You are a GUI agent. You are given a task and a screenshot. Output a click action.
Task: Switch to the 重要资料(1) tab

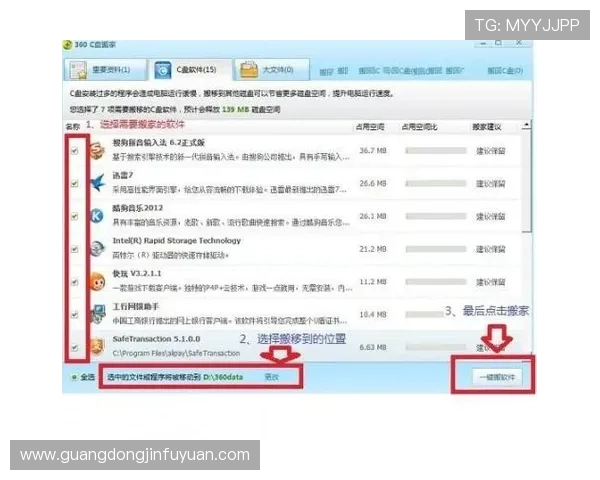click(x=105, y=70)
